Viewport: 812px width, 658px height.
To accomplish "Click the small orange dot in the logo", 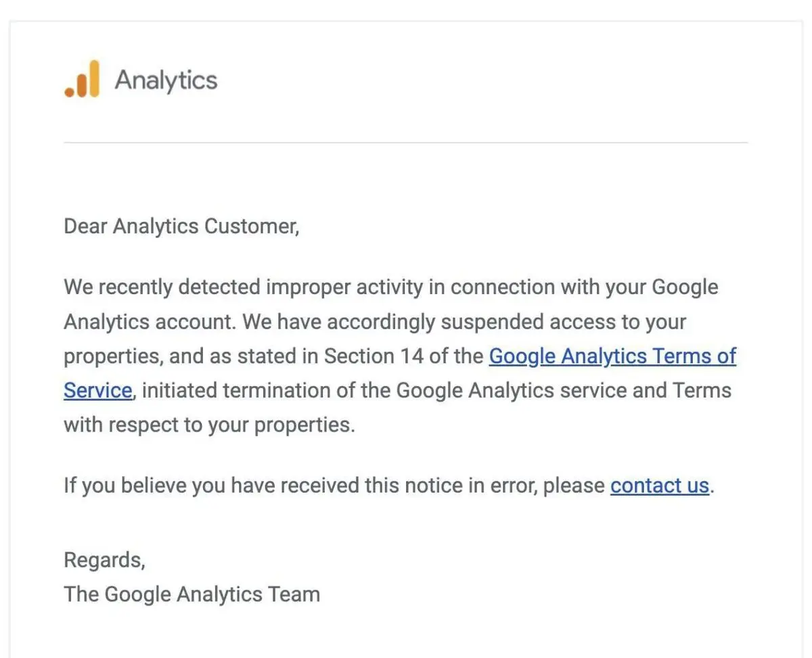I will (x=69, y=92).
